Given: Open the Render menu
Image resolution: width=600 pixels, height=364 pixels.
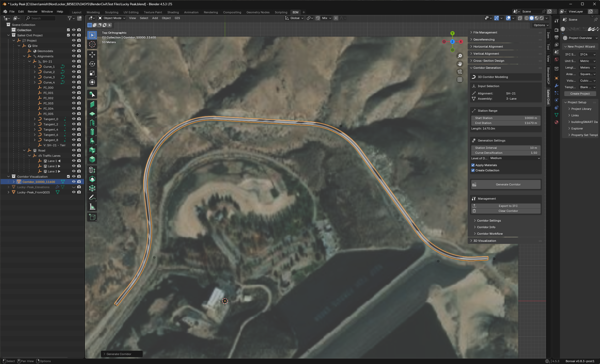Looking at the screenshot, I should click(32, 12).
